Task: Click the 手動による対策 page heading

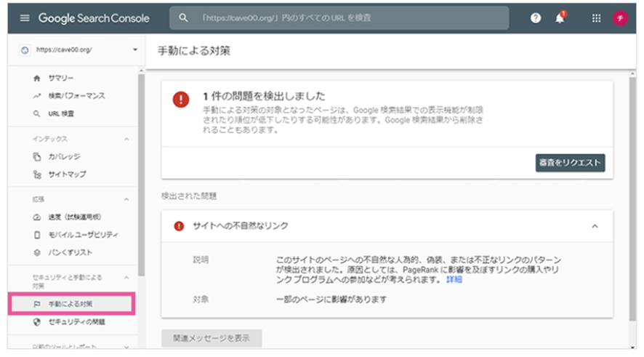Action: pyautogui.click(x=194, y=51)
